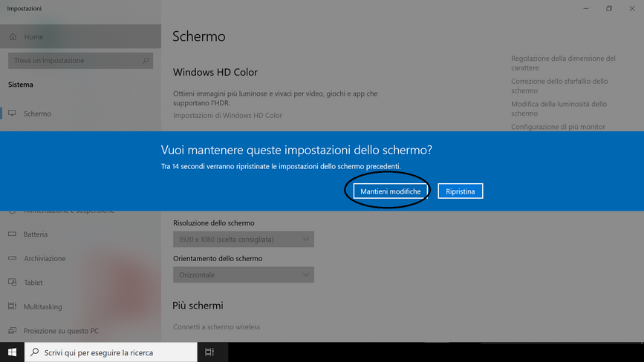
Task: Open Regolazione della dimensione del carattere
Action: tap(563, 63)
